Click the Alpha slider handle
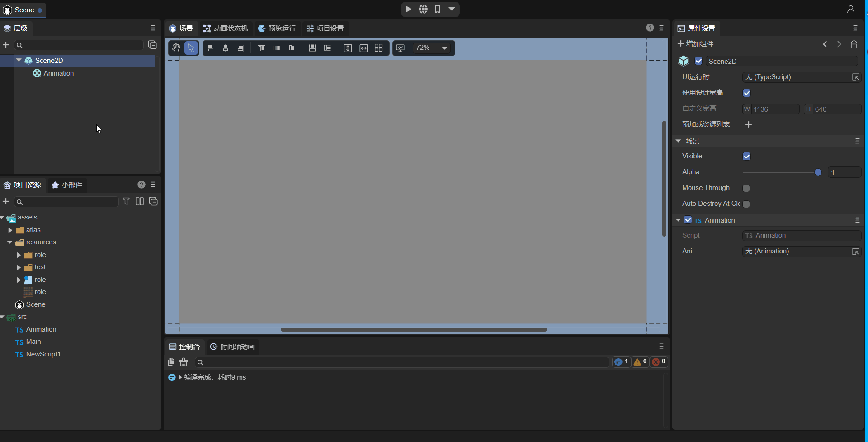The image size is (868, 442). pos(817,172)
